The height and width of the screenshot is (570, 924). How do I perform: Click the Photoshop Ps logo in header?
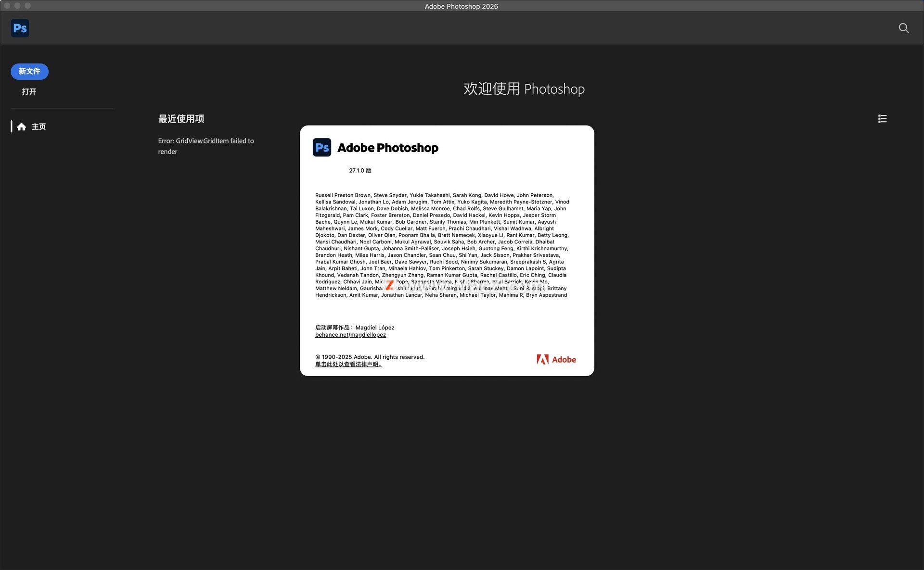tap(20, 28)
